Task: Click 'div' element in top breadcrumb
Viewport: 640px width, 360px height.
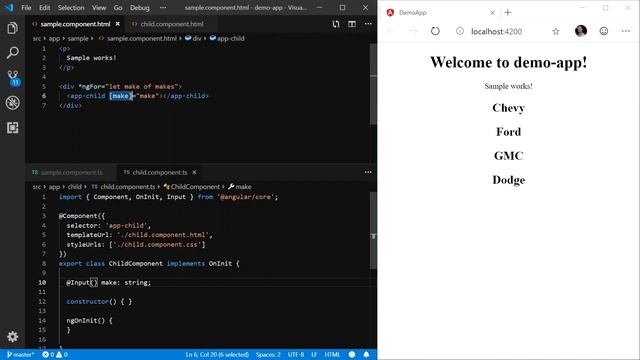Action: [193, 38]
